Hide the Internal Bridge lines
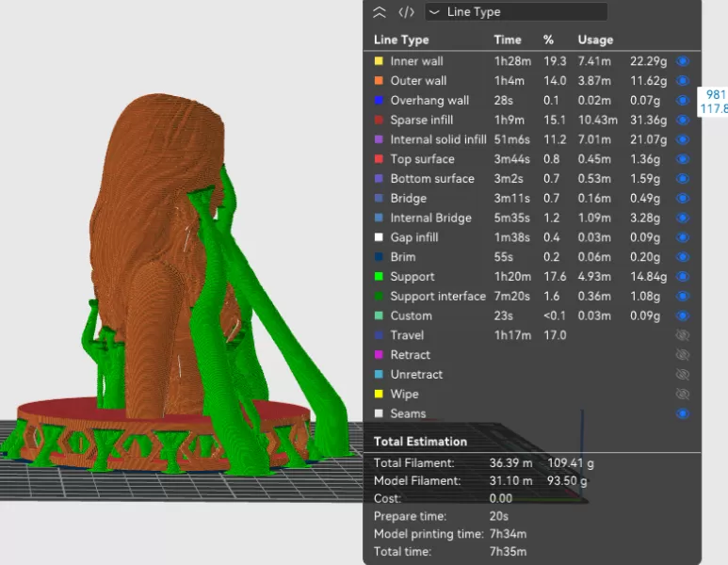 point(683,218)
